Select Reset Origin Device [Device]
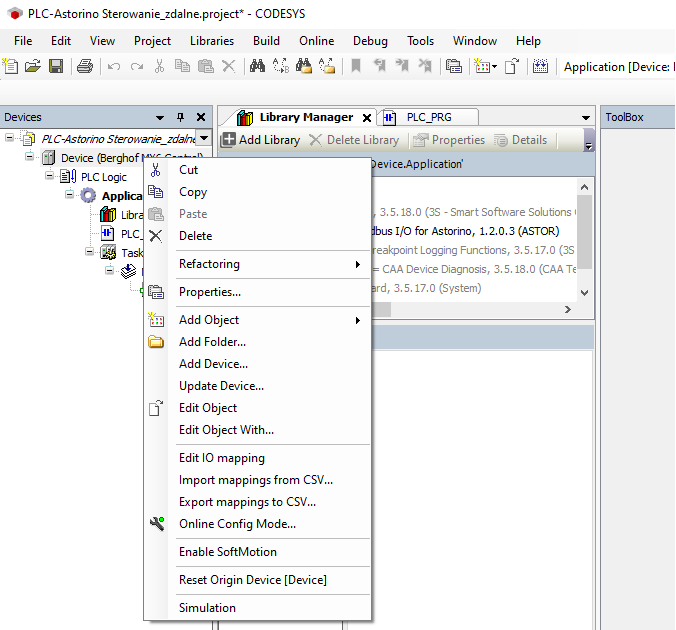The image size is (676, 630). 258,580
